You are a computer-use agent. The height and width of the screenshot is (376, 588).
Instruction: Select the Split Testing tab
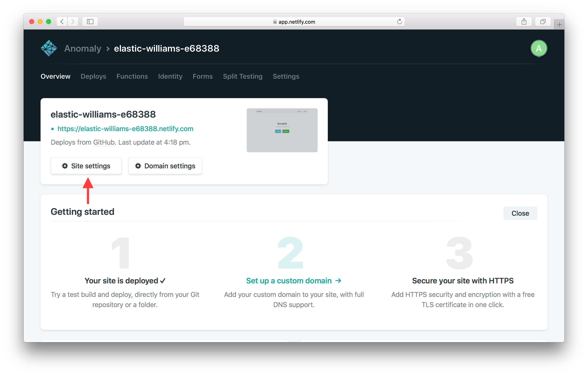point(242,76)
